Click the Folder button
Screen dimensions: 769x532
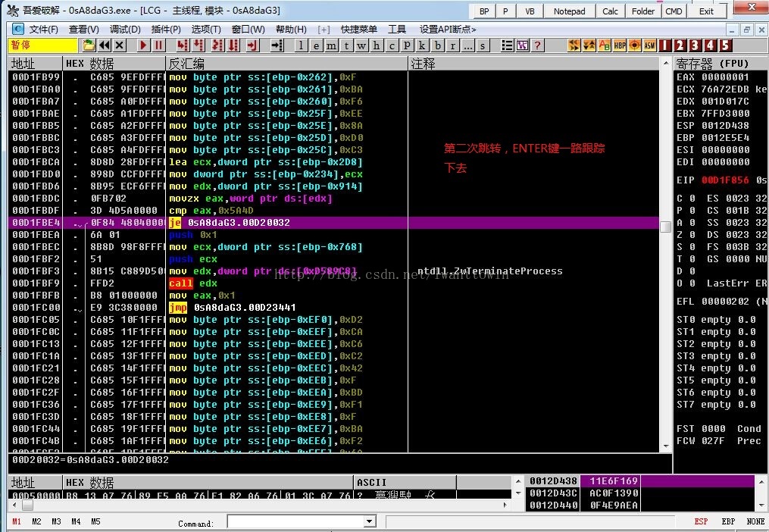coord(643,11)
